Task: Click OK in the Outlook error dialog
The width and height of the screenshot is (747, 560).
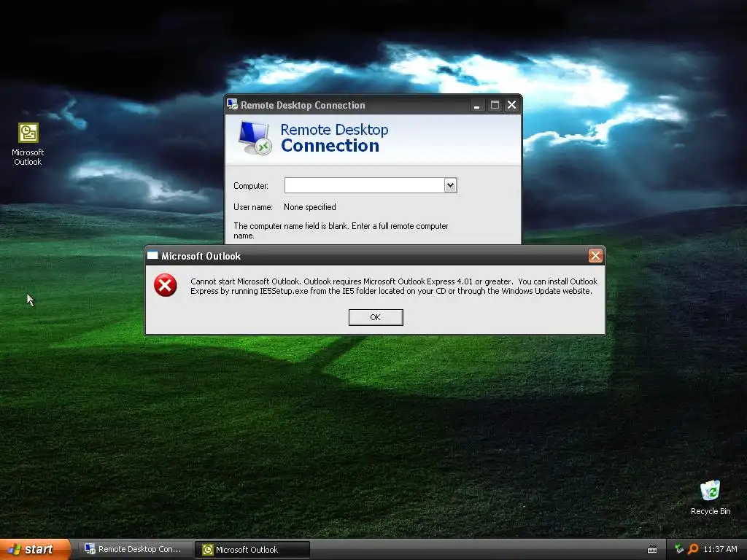Action: coord(376,317)
